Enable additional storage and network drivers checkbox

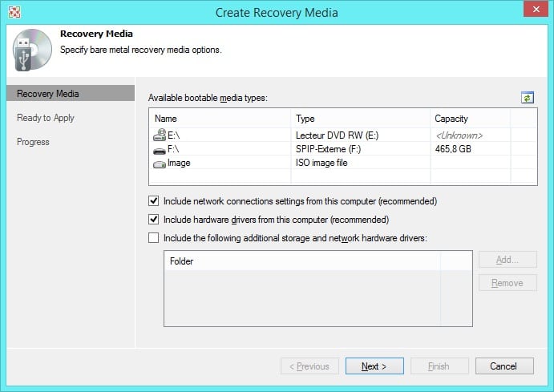[x=154, y=237]
